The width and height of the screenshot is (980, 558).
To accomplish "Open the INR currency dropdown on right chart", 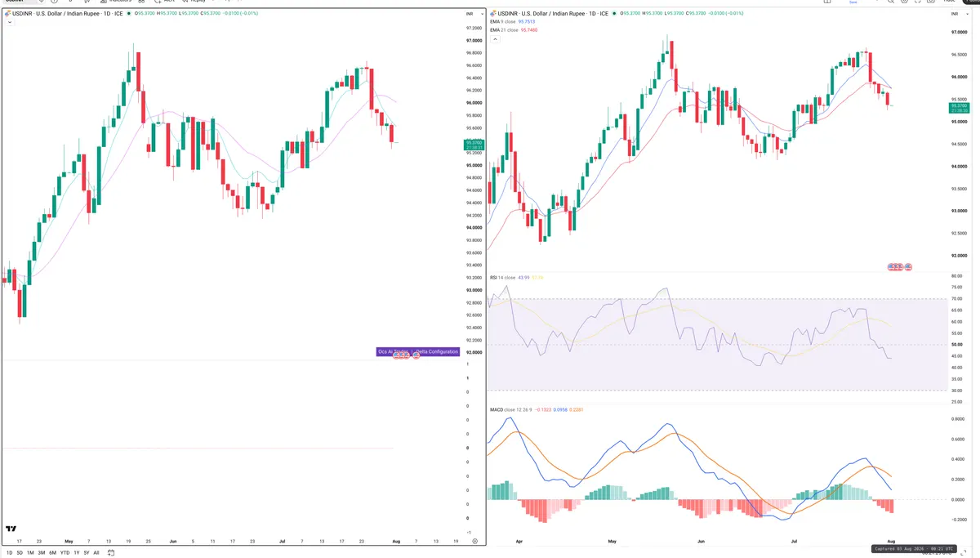I will [x=960, y=14].
